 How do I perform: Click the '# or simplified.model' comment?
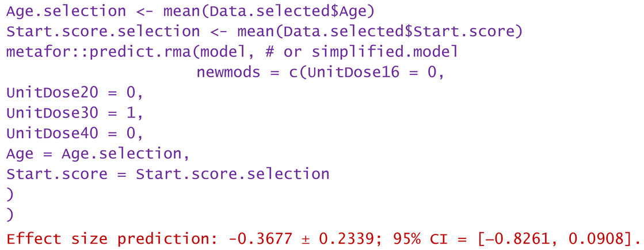[371, 52]
